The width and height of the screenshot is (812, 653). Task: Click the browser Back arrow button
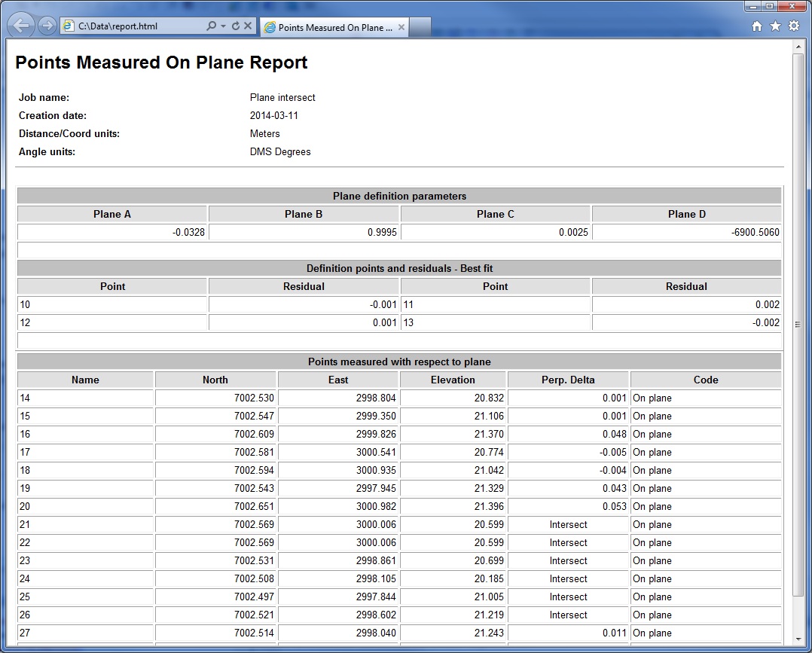[x=21, y=26]
